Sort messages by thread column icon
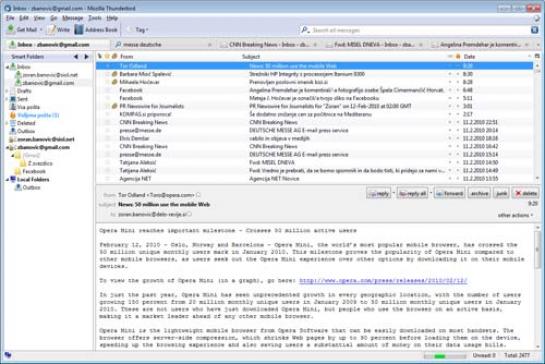545x364 pixels. [100, 56]
